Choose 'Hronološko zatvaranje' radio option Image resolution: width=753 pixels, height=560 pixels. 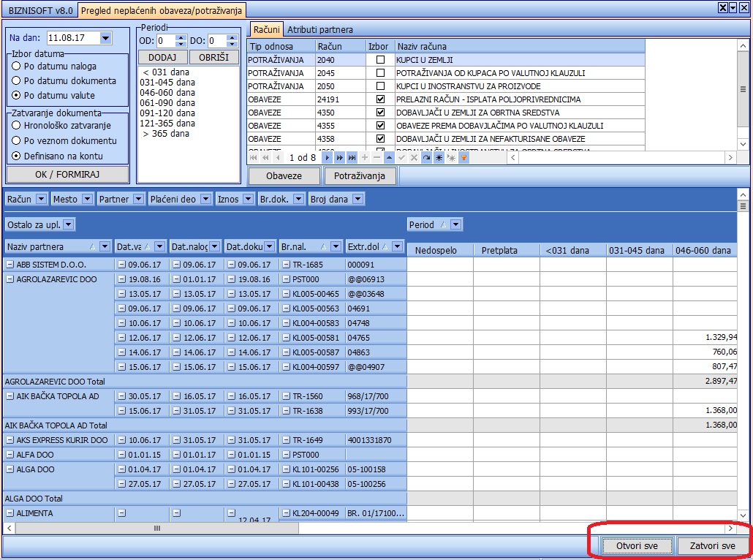[16, 126]
